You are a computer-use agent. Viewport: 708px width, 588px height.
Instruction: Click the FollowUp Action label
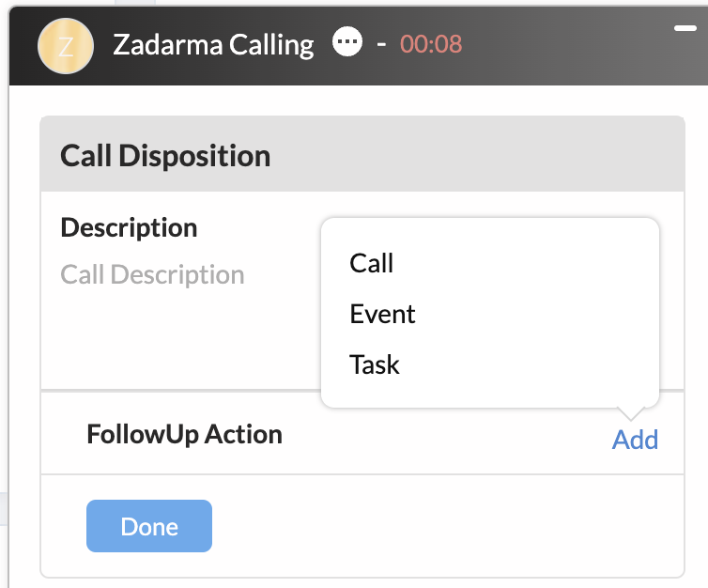click(184, 434)
